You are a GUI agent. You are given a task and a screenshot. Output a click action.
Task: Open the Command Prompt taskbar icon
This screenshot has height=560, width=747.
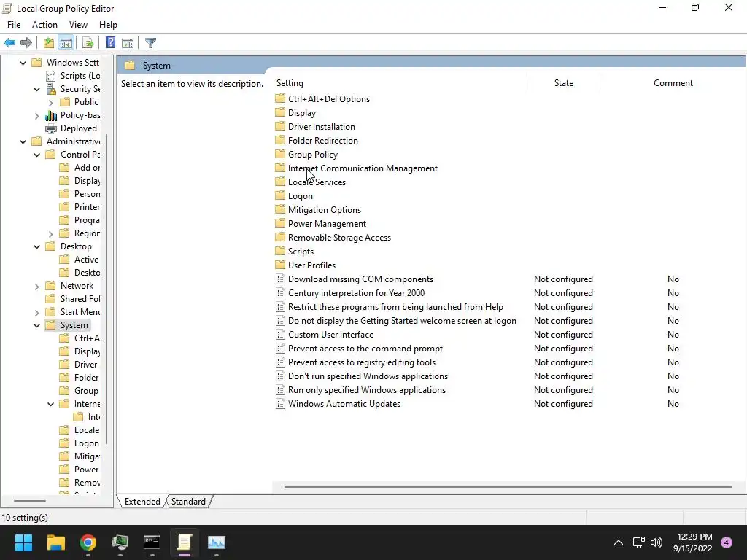coord(152,542)
